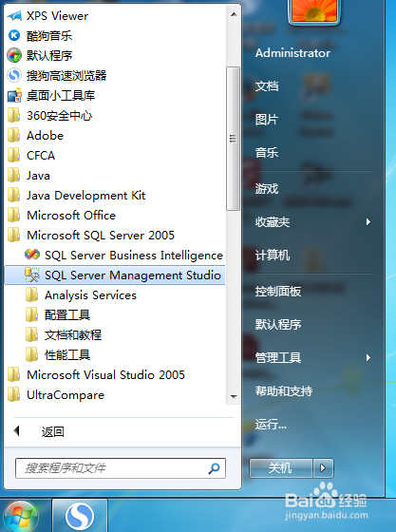Click the SQL Server Business Intelligence entry text
396x532 pixels.
point(134,256)
